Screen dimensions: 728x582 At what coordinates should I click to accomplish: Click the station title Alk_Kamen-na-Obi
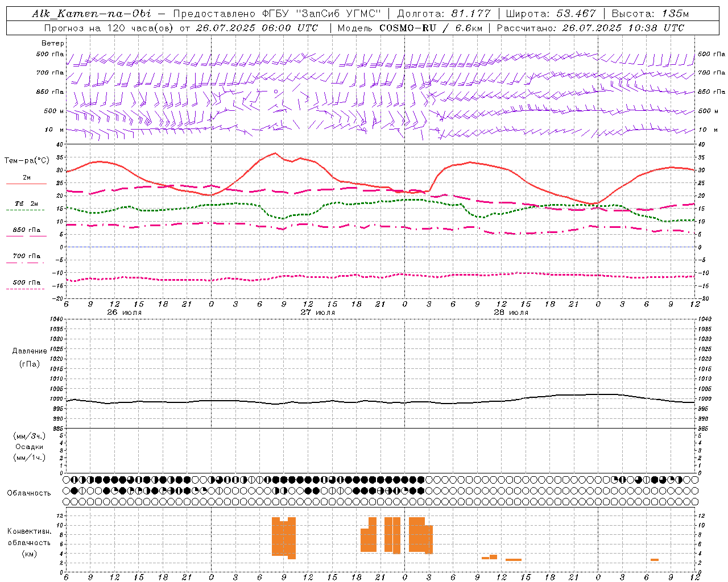(x=91, y=14)
